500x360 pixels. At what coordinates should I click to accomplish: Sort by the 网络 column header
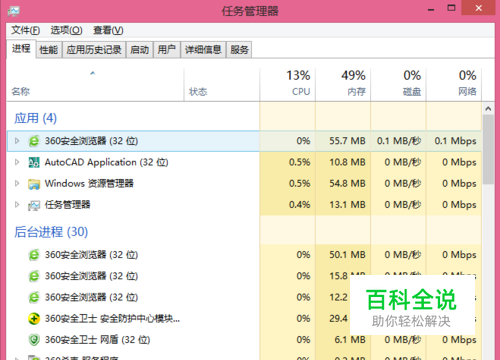point(454,85)
